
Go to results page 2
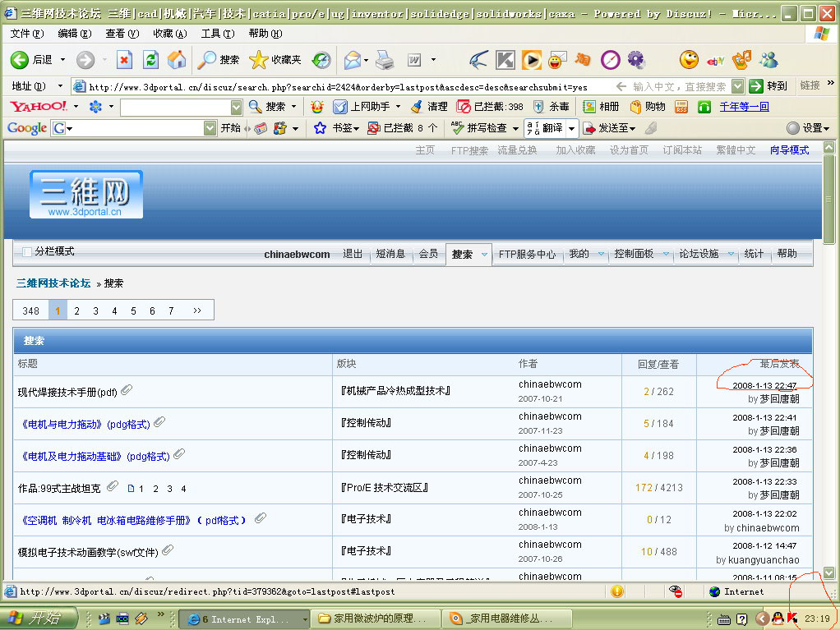click(76, 310)
